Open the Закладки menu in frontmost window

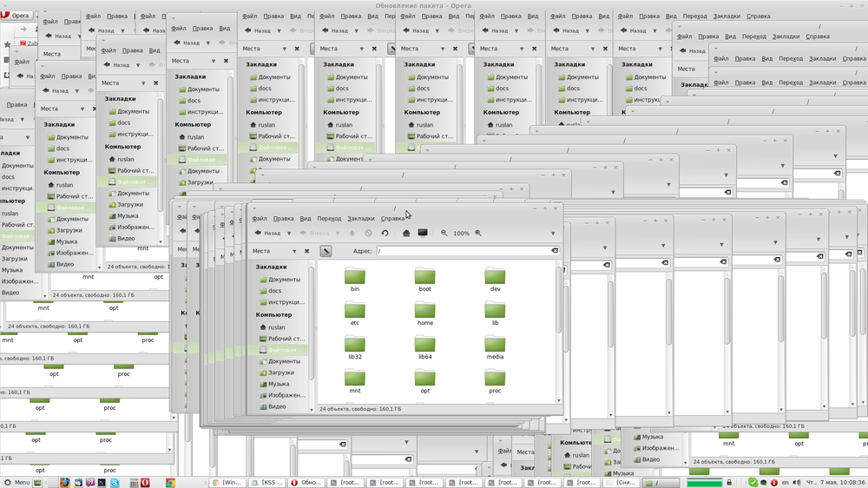coord(361,219)
